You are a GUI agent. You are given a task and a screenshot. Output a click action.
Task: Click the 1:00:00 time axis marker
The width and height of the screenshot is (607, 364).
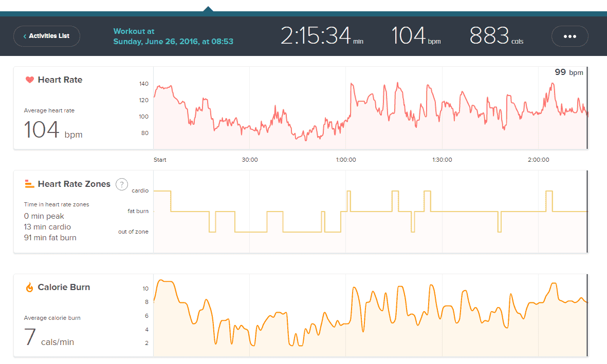pyautogui.click(x=345, y=160)
